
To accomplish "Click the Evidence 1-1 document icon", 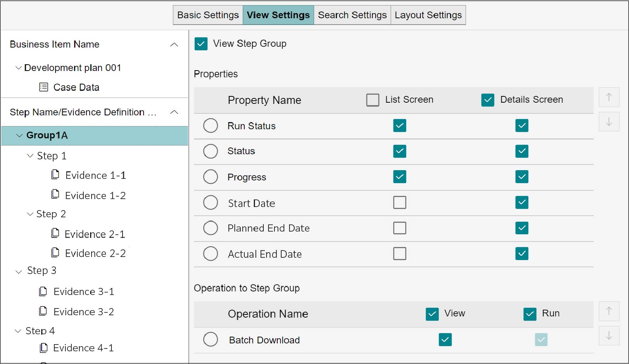I will 56,174.
